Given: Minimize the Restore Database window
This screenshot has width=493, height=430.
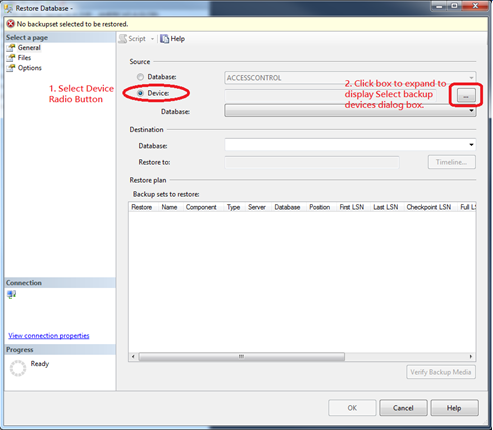Looking at the screenshot, I should [x=439, y=6].
